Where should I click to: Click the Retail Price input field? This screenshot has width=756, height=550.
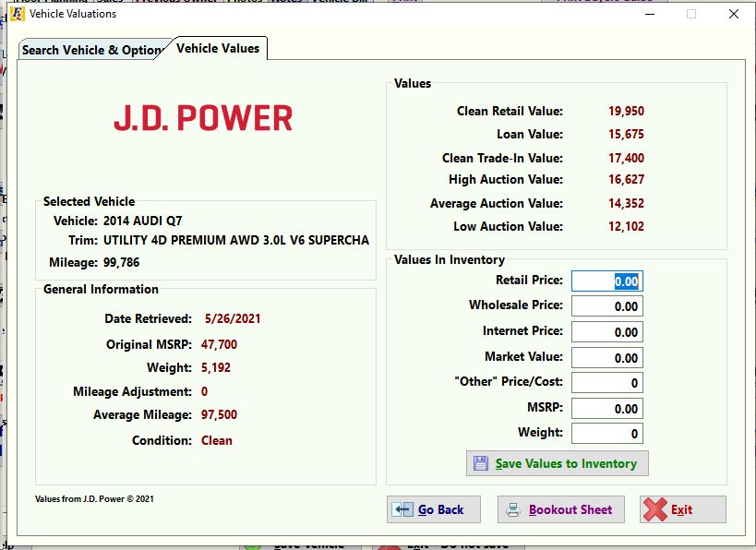[607, 281]
